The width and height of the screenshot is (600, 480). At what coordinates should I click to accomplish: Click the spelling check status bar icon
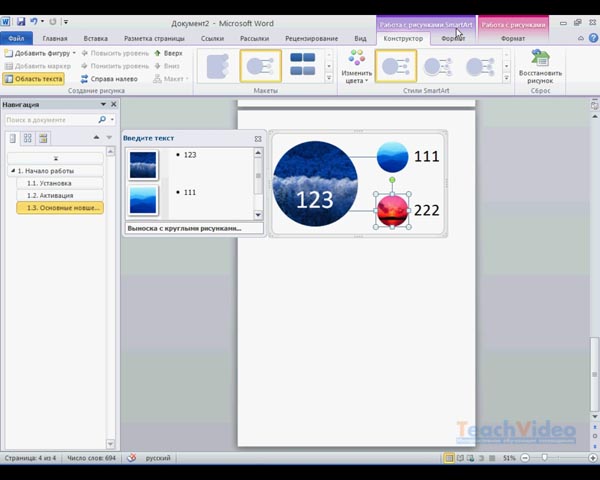(x=131, y=458)
